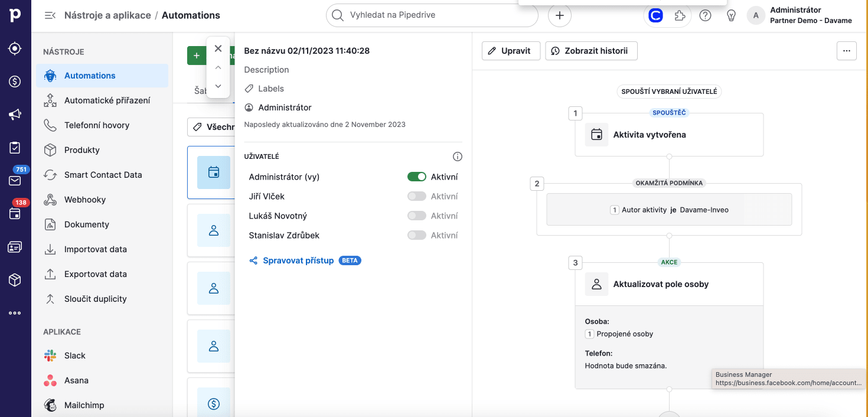Click the puzzle piece marketplace icon

tap(680, 16)
